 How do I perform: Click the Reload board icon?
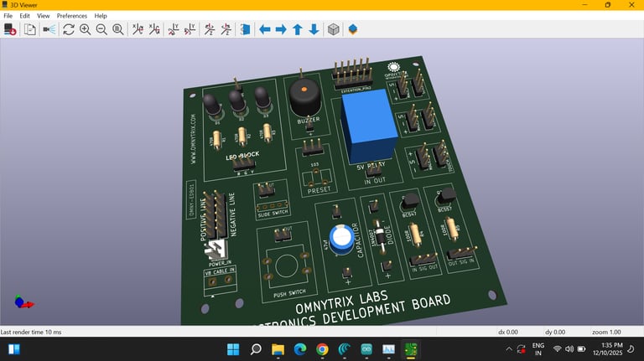[x=10, y=29]
